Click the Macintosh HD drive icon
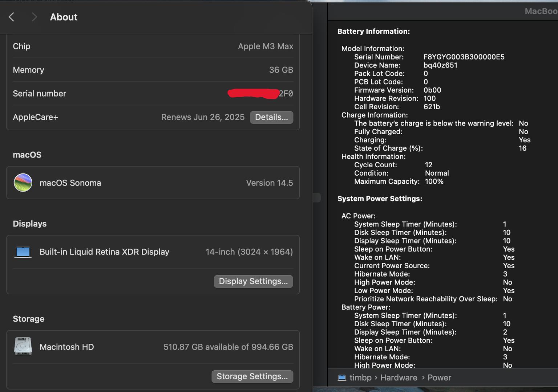Screen dimensions: 558x392 pos(23,346)
